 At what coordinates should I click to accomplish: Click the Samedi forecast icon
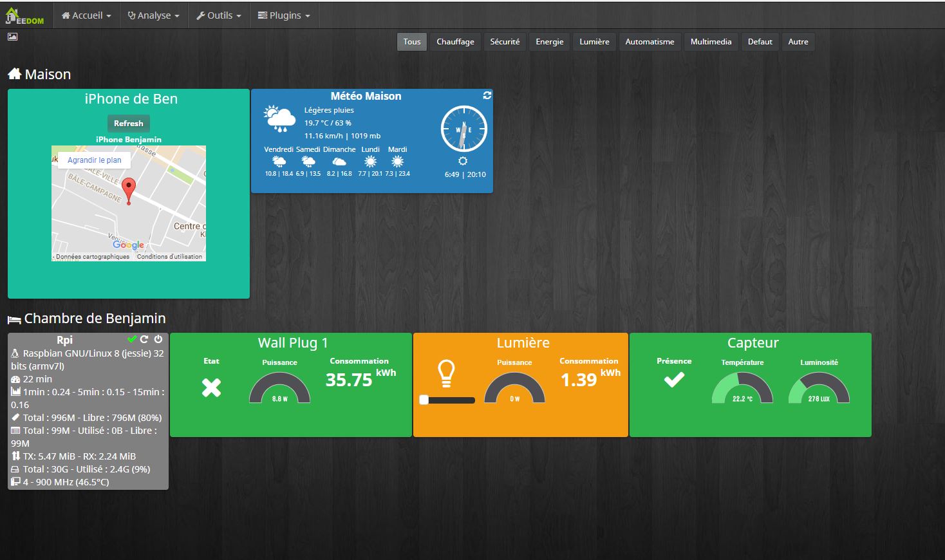coord(308,161)
